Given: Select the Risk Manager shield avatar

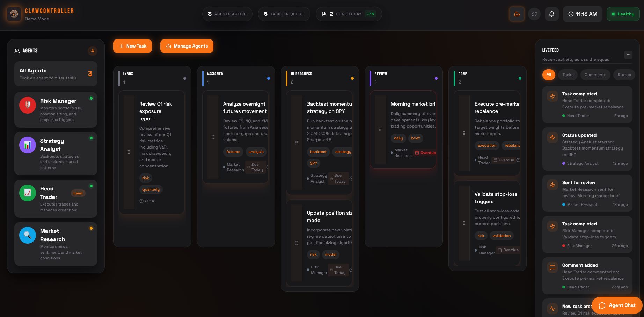Looking at the screenshot, I should click(27, 105).
